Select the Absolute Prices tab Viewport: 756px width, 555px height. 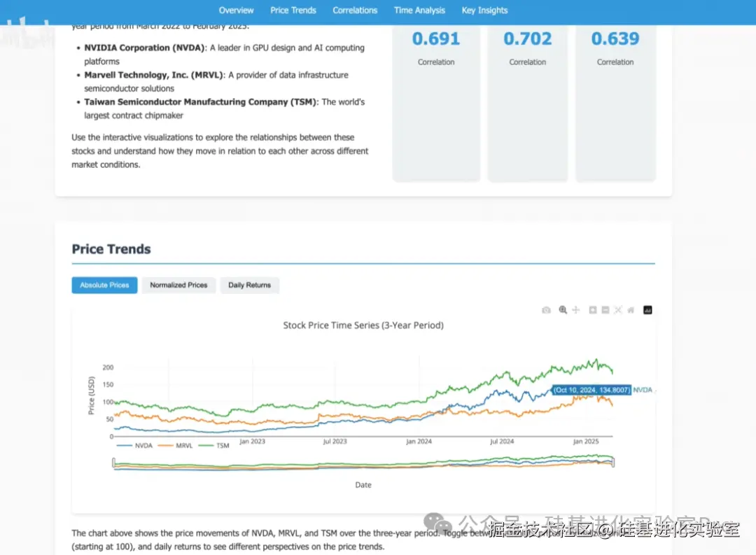(104, 285)
